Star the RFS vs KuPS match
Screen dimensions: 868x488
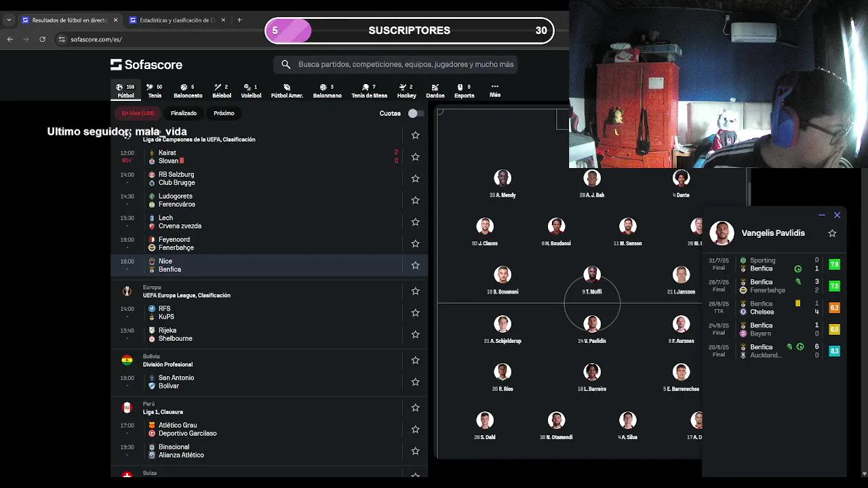(x=415, y=312)
